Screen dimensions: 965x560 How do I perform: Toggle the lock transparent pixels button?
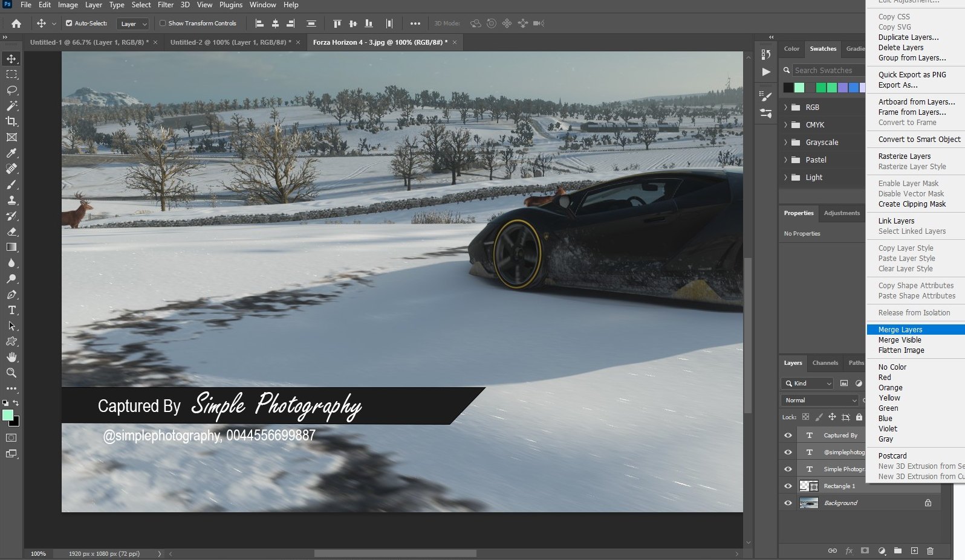[805, 417]
